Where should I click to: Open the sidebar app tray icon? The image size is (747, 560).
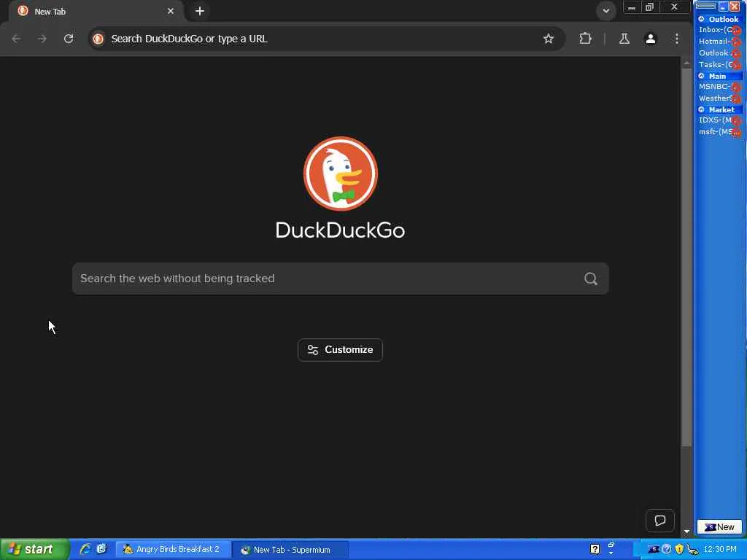click(654, 549)
